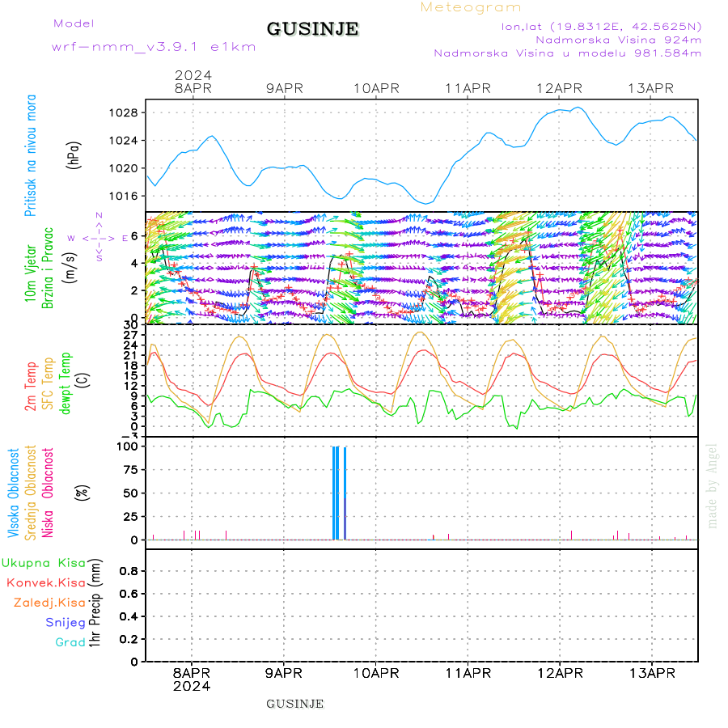Click the "(C)" temperature unit label
Image resolution: width=728 pixels, height=728 pixels.
(x=83, y=380)
